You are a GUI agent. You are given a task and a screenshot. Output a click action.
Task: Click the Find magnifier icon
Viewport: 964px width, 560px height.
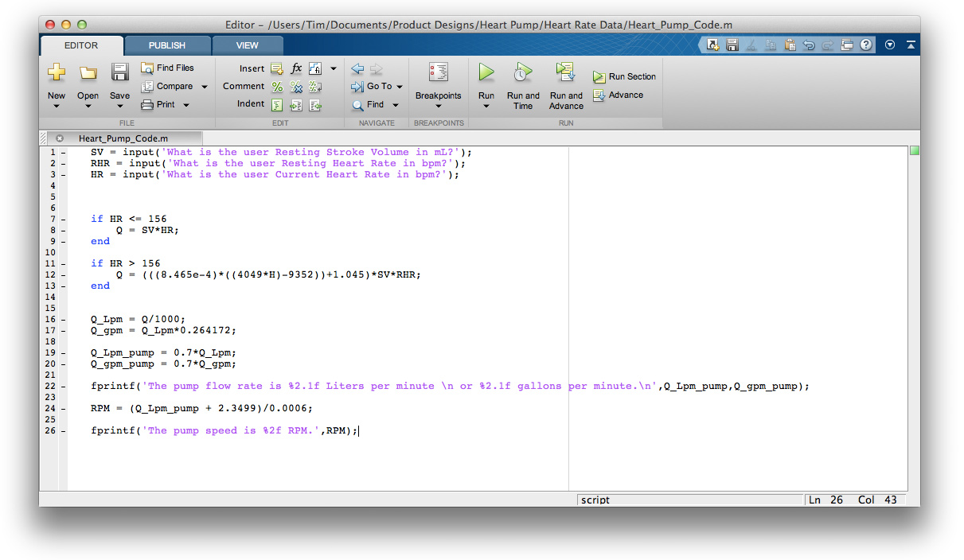point(357,104)
